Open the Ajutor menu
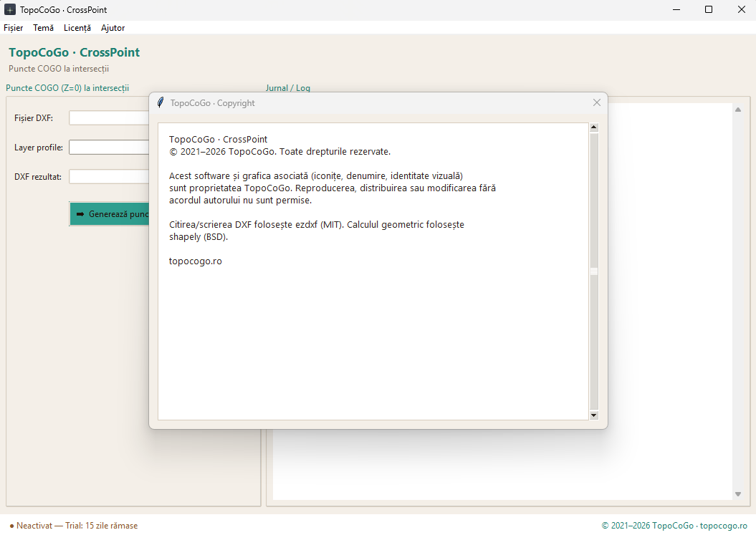Screen dimensions: 756x535 tap(113, 28)
